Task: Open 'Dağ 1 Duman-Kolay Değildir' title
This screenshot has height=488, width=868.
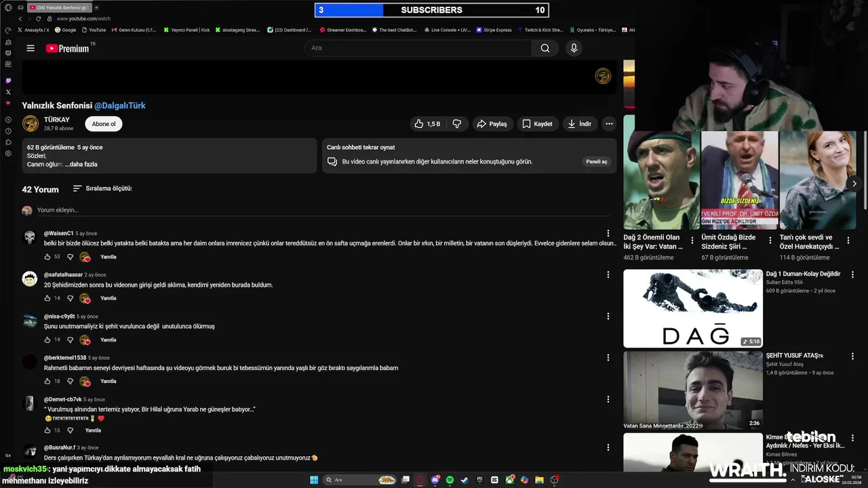Action: pos(803,274)
